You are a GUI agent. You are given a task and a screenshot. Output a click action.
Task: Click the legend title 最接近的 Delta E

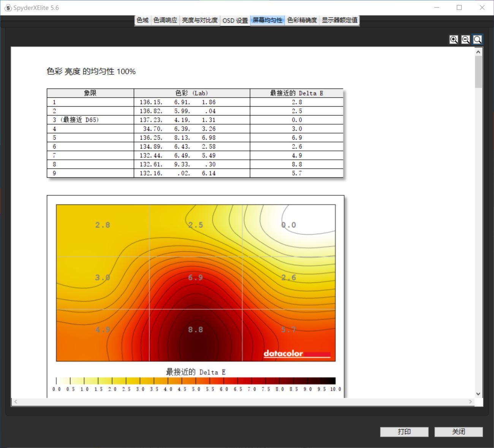196,372
